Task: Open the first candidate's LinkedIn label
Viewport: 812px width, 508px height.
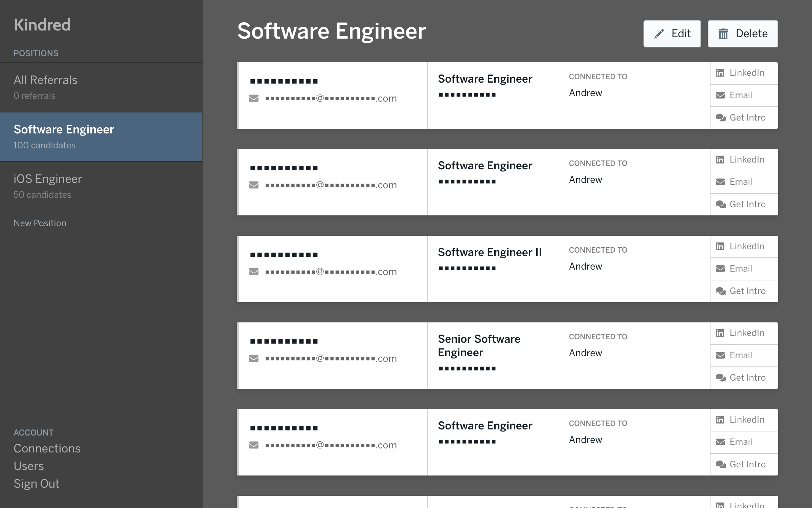Action: point(747,73)
